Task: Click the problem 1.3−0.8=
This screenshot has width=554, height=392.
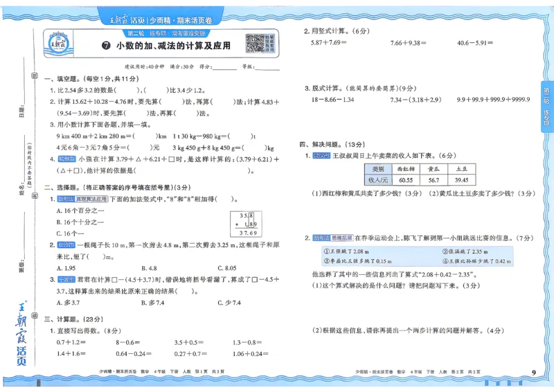Action: [247, 343]
